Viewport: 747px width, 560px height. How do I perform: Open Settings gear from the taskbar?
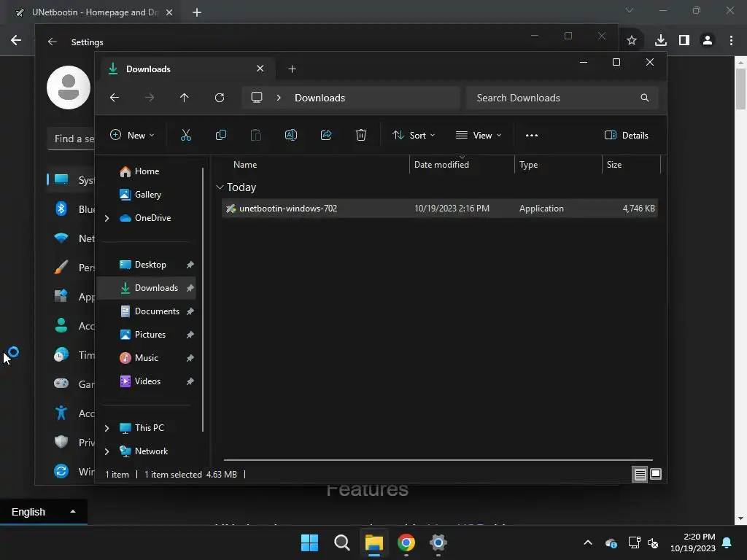coord(438,542)
